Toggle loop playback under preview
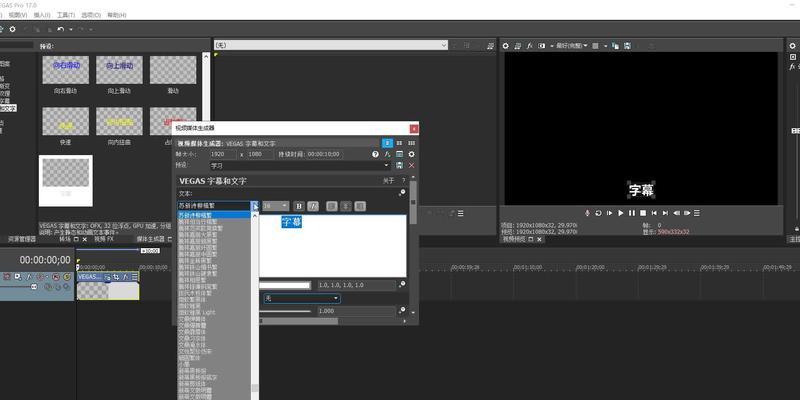The image size is (800, 400). pyautogui.click(x=598, y=213)
